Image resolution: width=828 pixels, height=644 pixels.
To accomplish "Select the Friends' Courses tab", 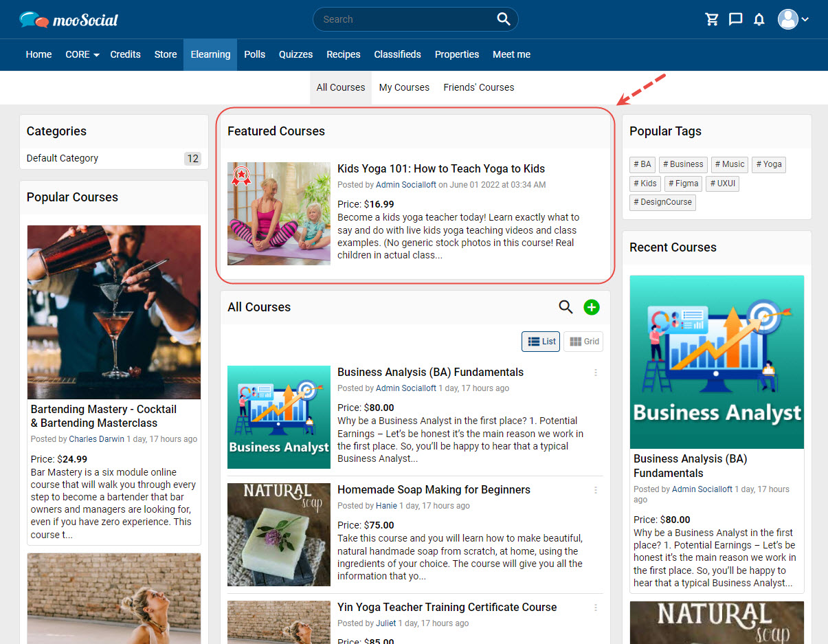I will pos(479,87).
